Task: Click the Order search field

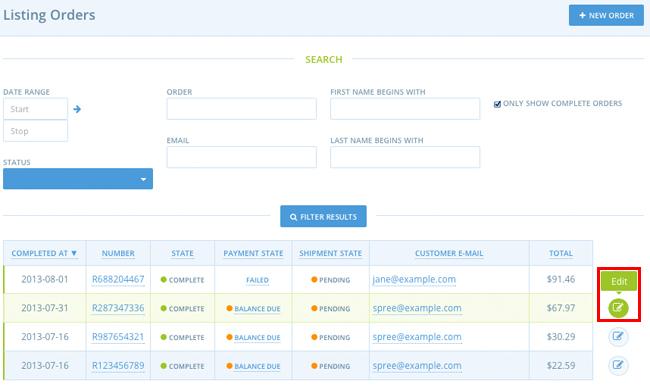Action: 242,109
